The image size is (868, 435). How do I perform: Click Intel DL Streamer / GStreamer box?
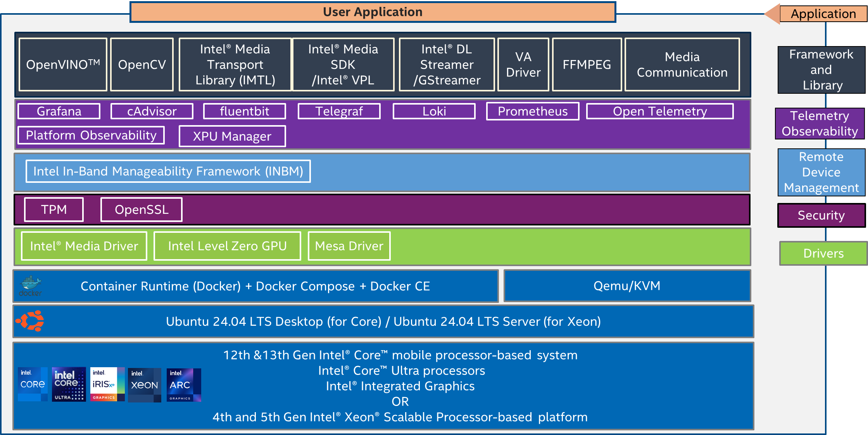447,64
